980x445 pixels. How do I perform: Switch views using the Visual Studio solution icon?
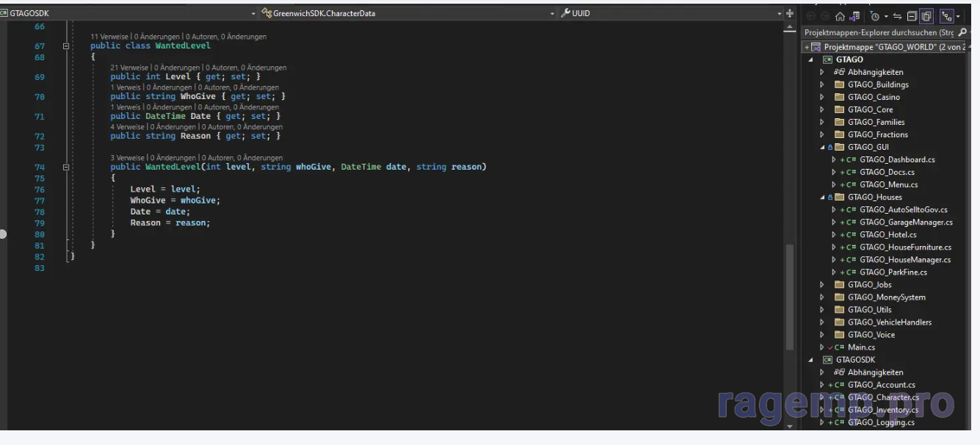click(x=854, y=16)
